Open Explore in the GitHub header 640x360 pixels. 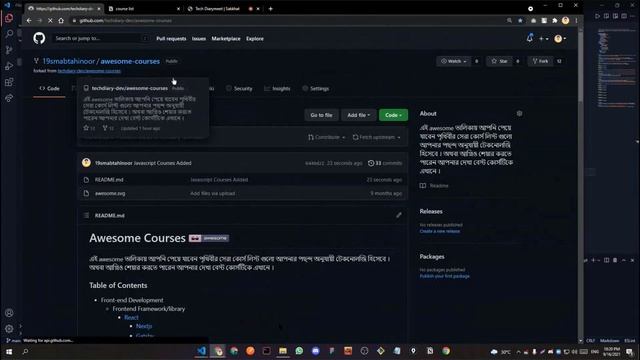coord(255,38)
